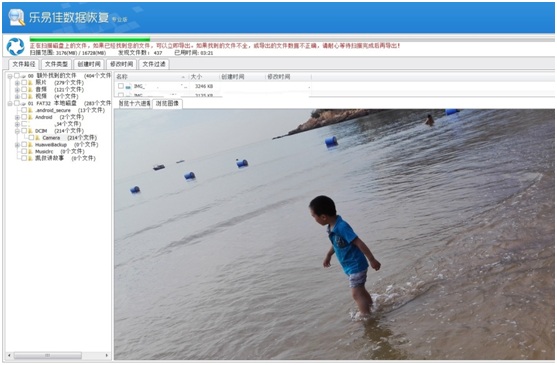Click the tree panel horizontal scrollbar thumb
Screen dimensions: 557x365
48,355
